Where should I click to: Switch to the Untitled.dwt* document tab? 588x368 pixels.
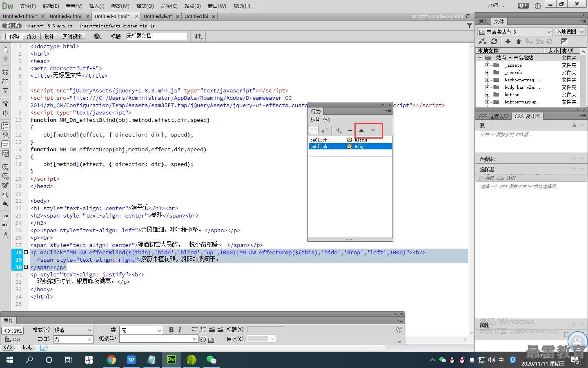click(158, 16)
